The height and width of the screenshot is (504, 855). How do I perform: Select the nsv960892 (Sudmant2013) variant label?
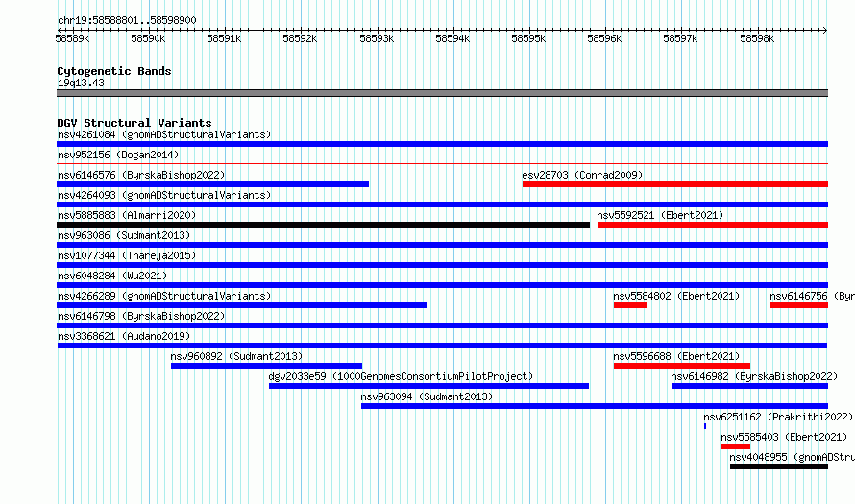(236, 356)
